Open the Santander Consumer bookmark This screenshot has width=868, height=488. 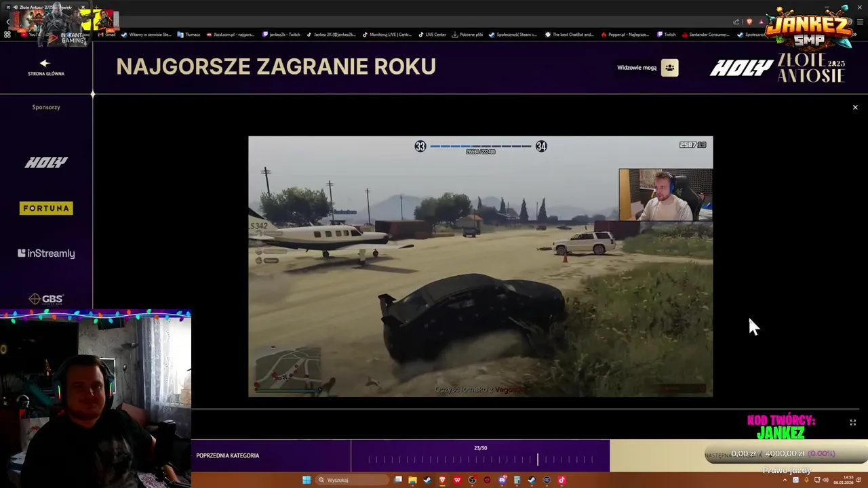coord(705,35)
